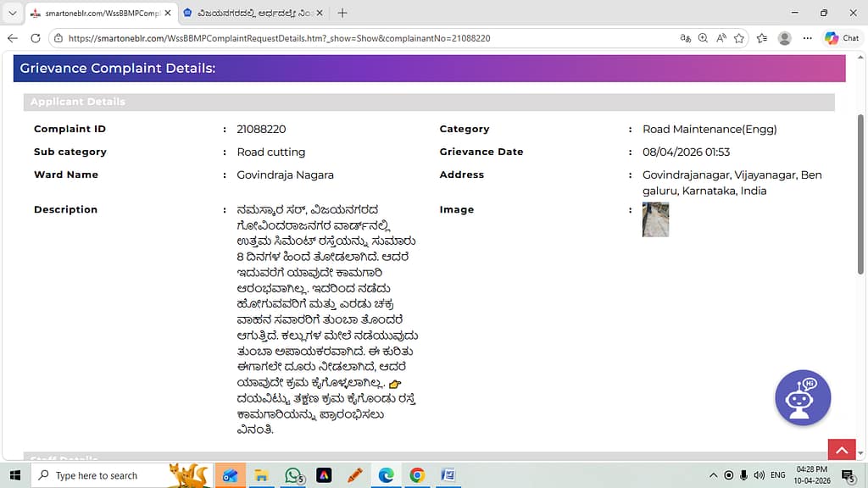Add this page to favorites with star icon
This screenshot has width=868, height=488.
pyautogui.click(x=739, y=38)
